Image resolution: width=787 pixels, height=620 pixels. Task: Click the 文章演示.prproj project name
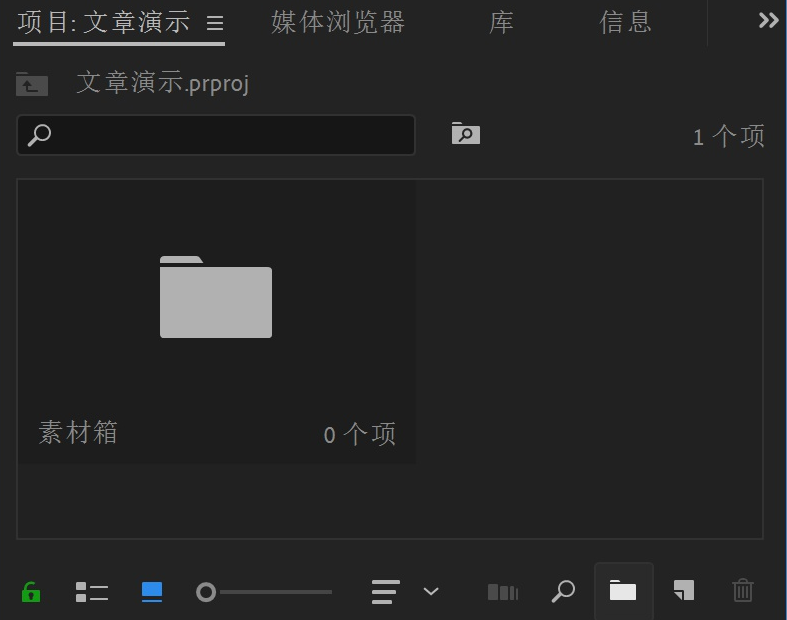click(x=163, y=83)
